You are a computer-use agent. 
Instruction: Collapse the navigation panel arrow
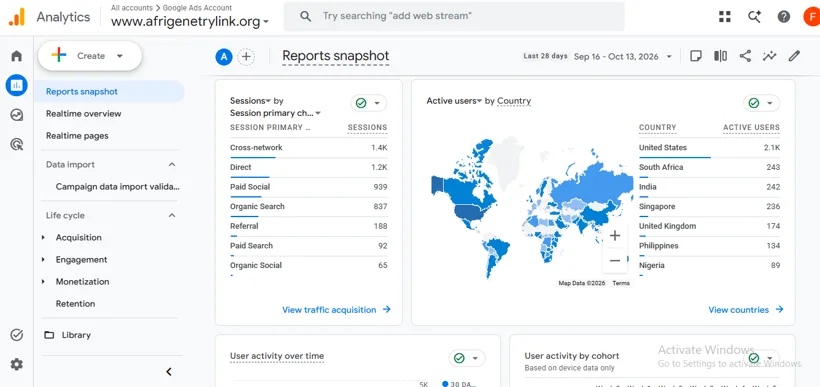tap(169, 372)
